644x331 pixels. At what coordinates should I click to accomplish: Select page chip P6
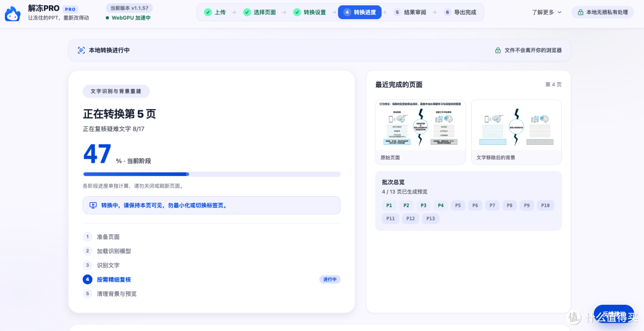coord(475,205)
